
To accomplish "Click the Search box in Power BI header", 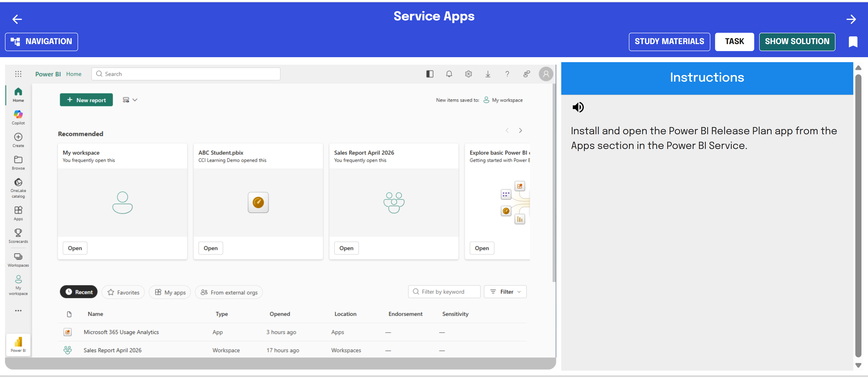I will [186, 74].
